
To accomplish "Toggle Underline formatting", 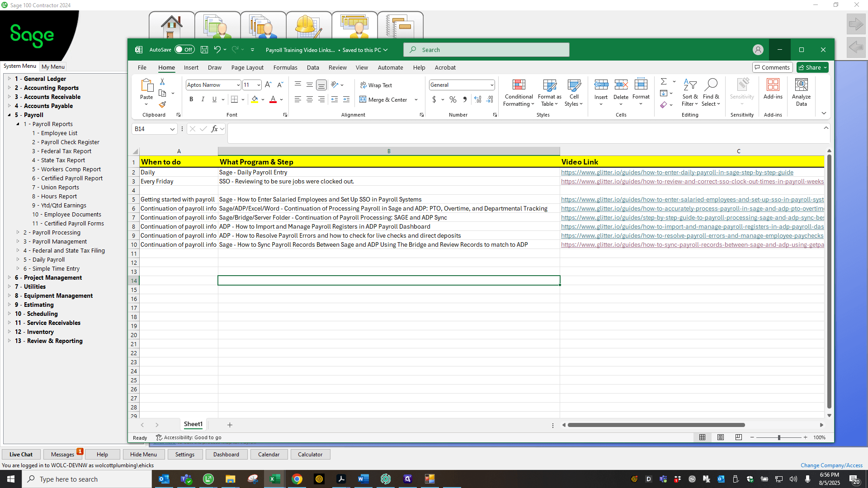I will click(214, 99).
